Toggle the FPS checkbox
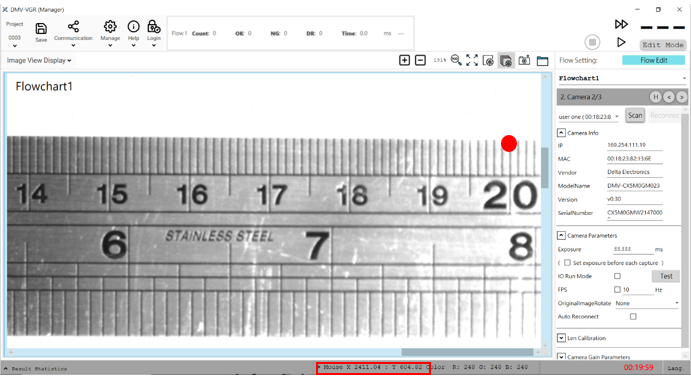The height and width of the screenshot is (377, 691). click(x=617, y=290)
